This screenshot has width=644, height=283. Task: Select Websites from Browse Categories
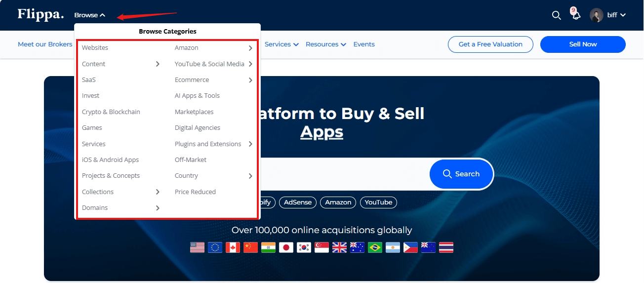(x=95, y=48)
